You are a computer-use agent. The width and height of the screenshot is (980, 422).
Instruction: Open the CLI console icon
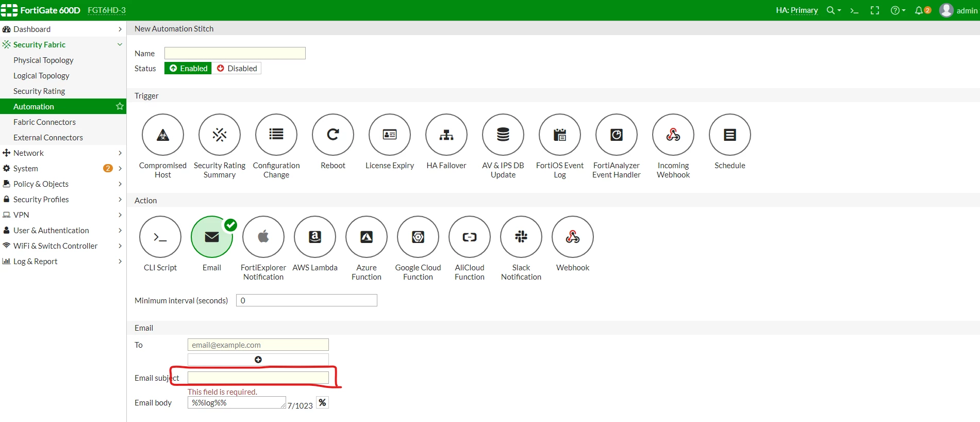854,10
